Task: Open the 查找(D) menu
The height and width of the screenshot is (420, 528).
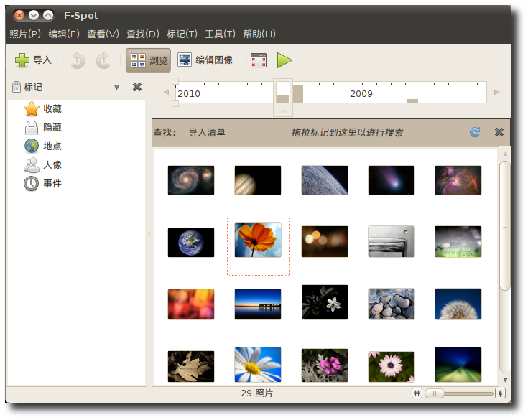Action: coord(143,34)
